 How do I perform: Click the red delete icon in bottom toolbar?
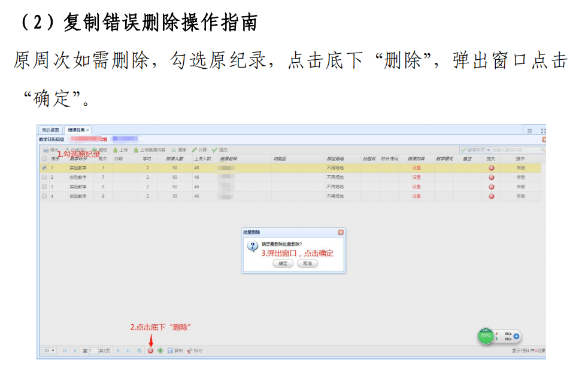[x=150, y=350]
